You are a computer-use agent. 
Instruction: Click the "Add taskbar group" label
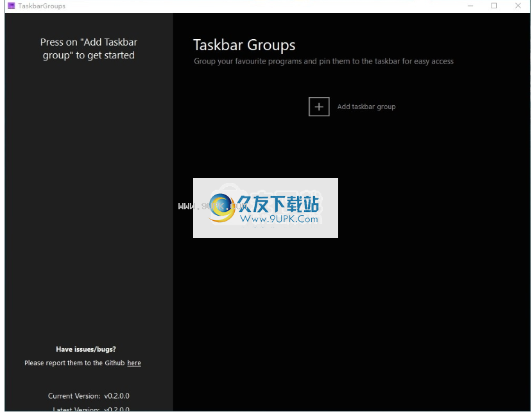tap(366, 107)
